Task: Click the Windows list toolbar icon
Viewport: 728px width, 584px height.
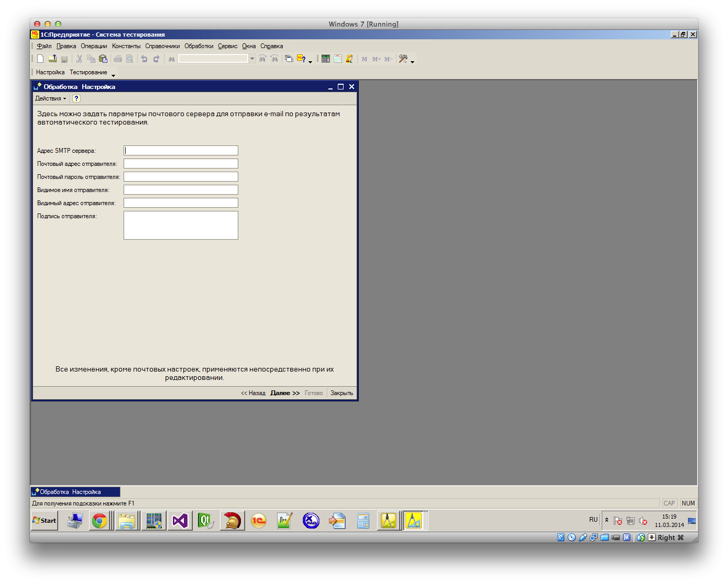Action: pyautogui.click(x=289, y=59)
